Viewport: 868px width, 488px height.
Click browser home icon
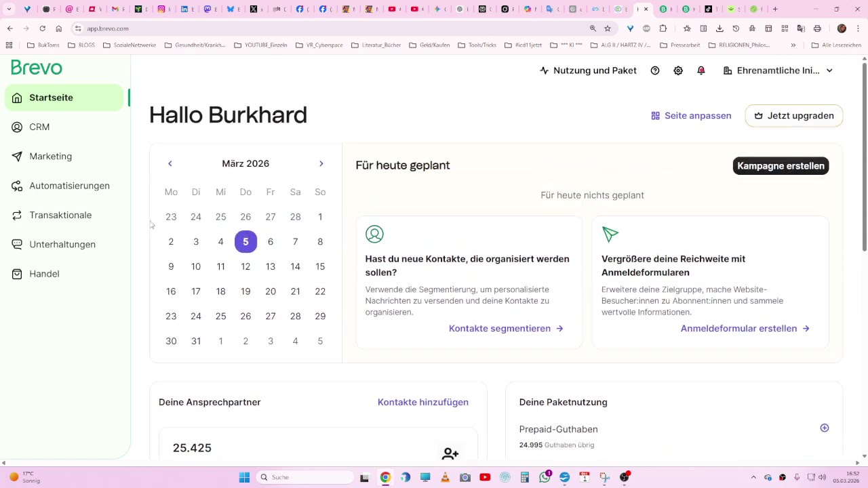[x=58, y=28]
